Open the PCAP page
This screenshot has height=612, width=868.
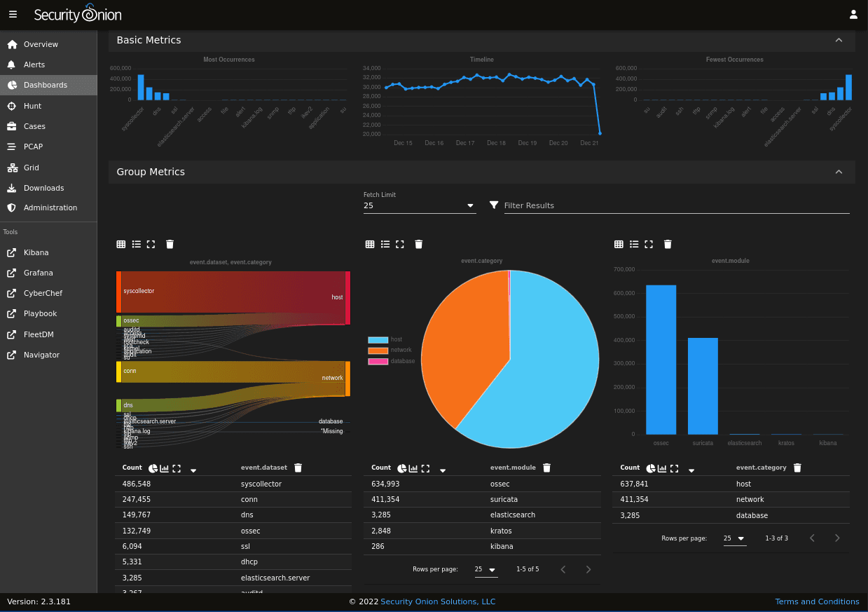point(48,147)
